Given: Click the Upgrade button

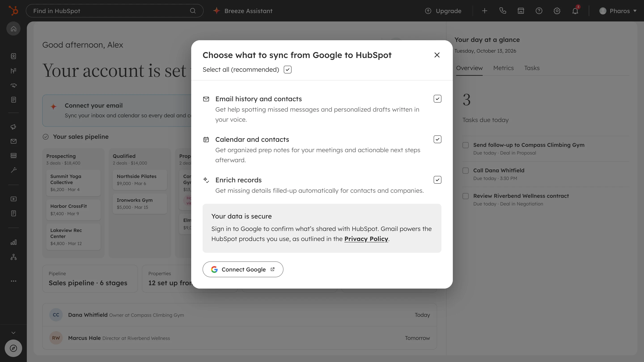Looking at the screenshot, I should coord(443,11).
